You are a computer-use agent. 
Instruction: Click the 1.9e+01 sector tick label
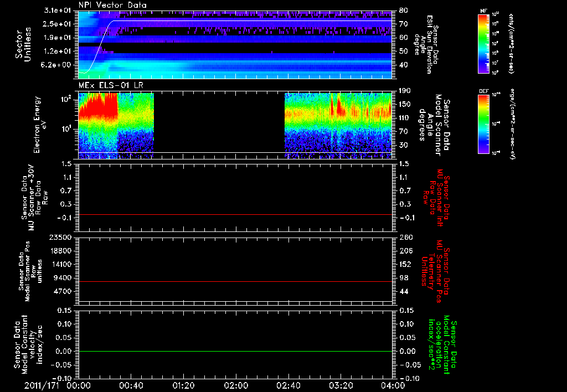(x=57, y=38)
